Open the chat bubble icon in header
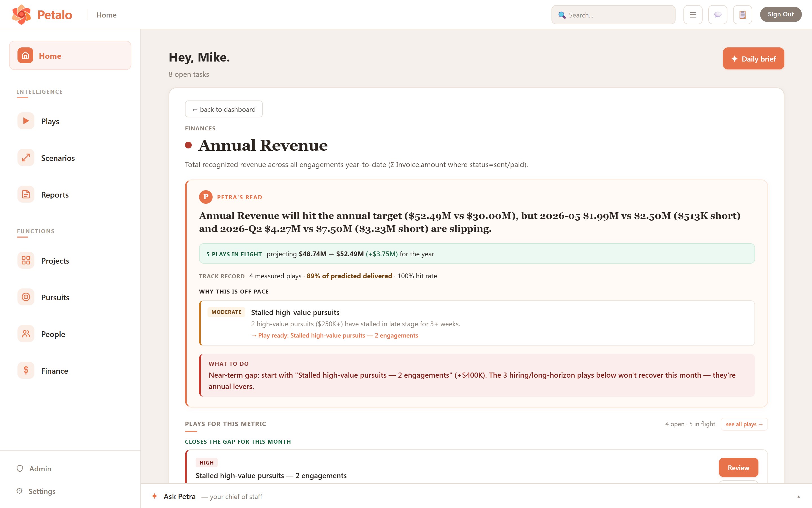Viewport: 812px width, 508px height. (718, 15)
